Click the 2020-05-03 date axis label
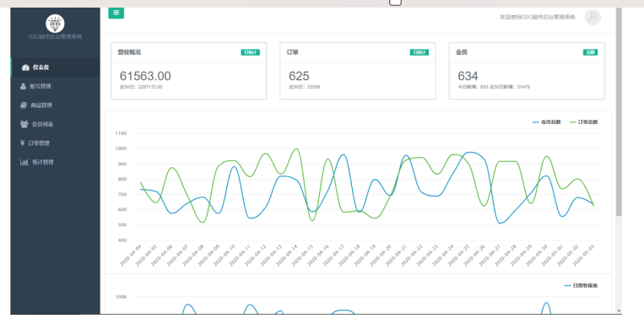 click(583, 256)
